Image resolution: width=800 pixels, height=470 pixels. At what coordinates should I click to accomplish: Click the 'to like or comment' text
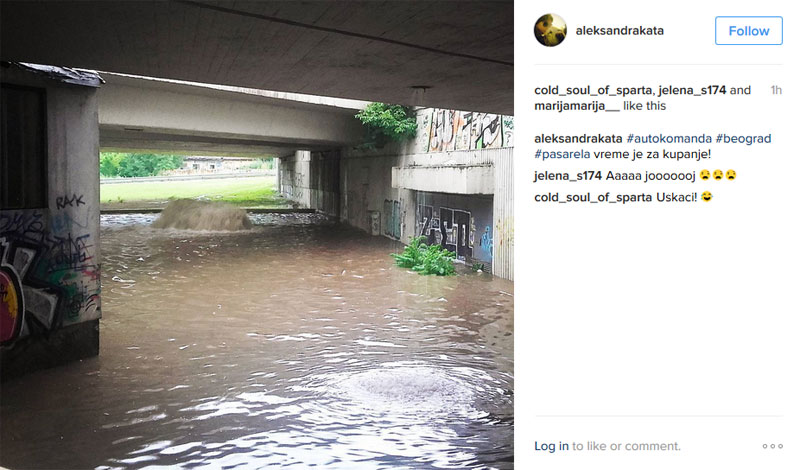pos(626,447)
